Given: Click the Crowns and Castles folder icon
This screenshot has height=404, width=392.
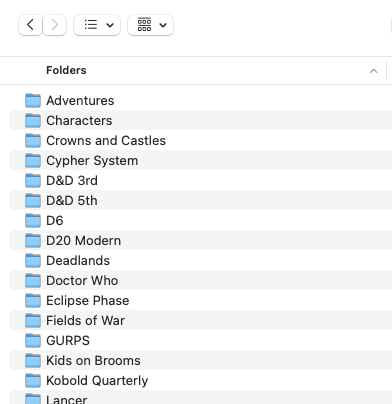Looking at the screenshot, I should click(x=33, y=141).
